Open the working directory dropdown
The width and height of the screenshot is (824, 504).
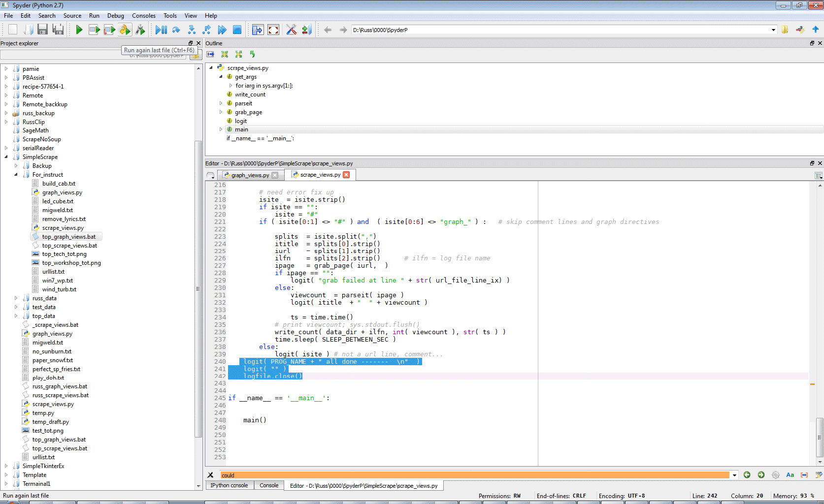point(773,30)
